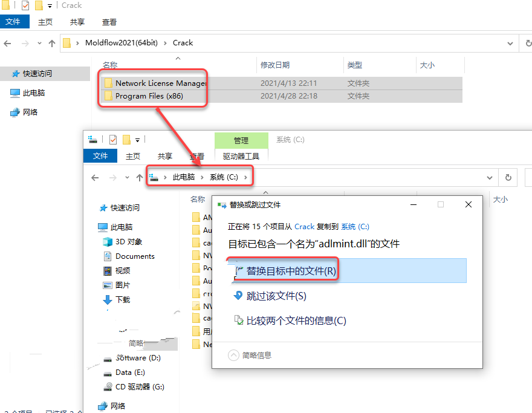Open the quick access toolbar dropdown in Crack window

[x=50, y=6]
